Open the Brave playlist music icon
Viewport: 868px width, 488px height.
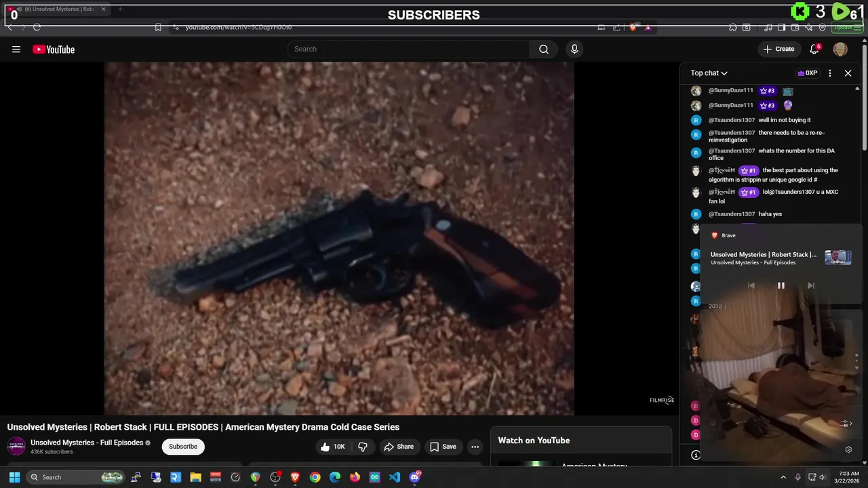tap(768, 27)
